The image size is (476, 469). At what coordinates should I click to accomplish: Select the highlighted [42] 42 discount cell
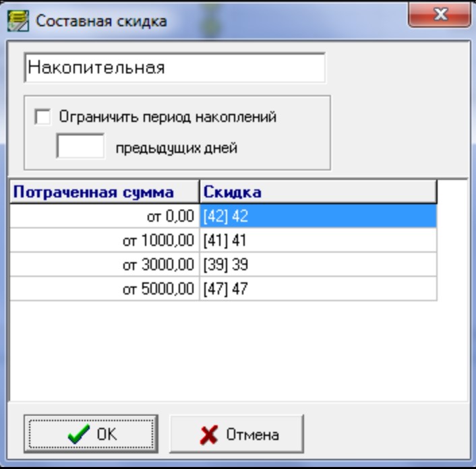click(318, 216)
